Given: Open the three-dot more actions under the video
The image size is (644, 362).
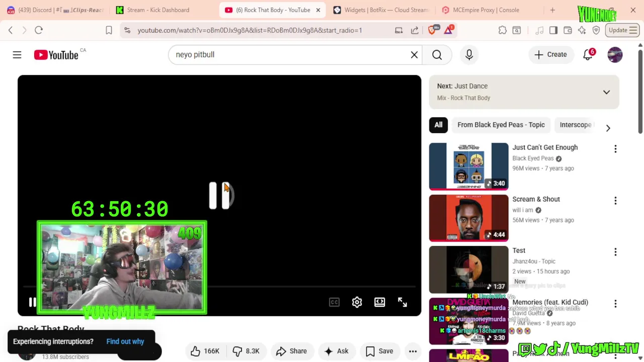Looking at the screenshot, I should (413, 351).
